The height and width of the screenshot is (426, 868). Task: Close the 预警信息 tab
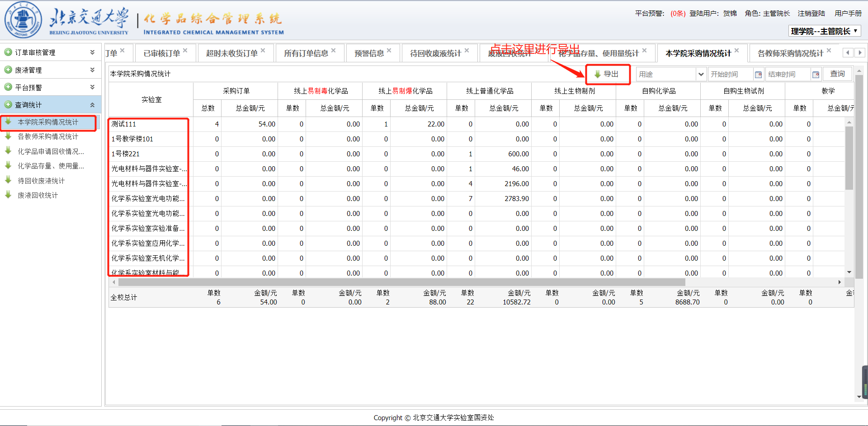click(389, 50)
